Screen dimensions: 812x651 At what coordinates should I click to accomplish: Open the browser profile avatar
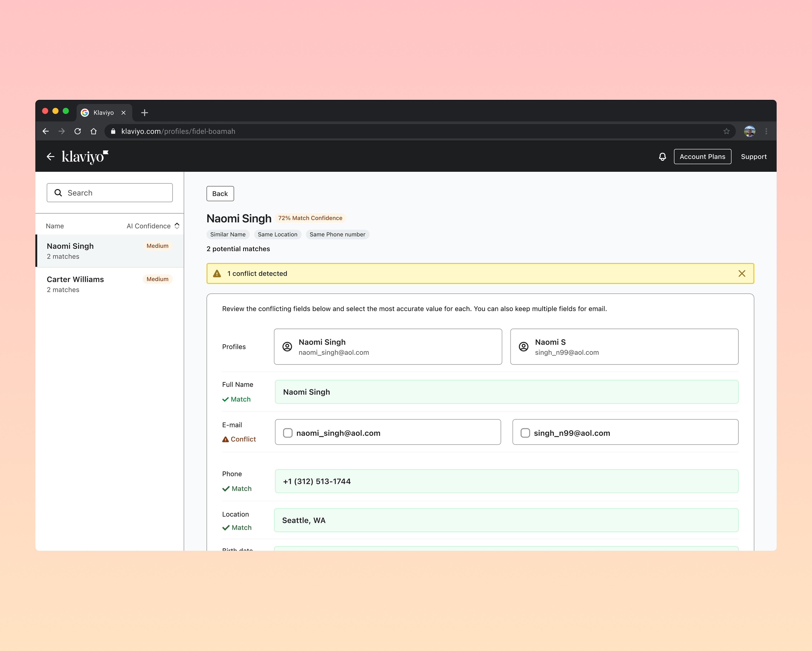[x=749, y=131]
